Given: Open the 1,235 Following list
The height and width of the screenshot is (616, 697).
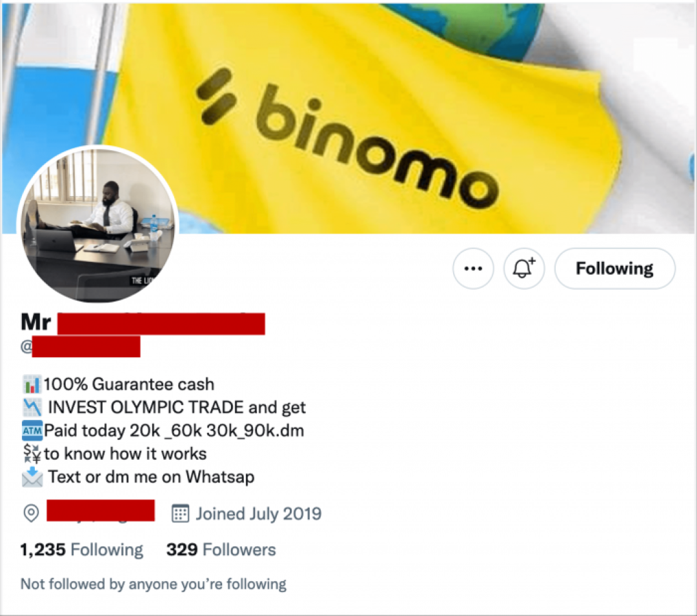Looking at the screenshot, I should click(82, 550).
